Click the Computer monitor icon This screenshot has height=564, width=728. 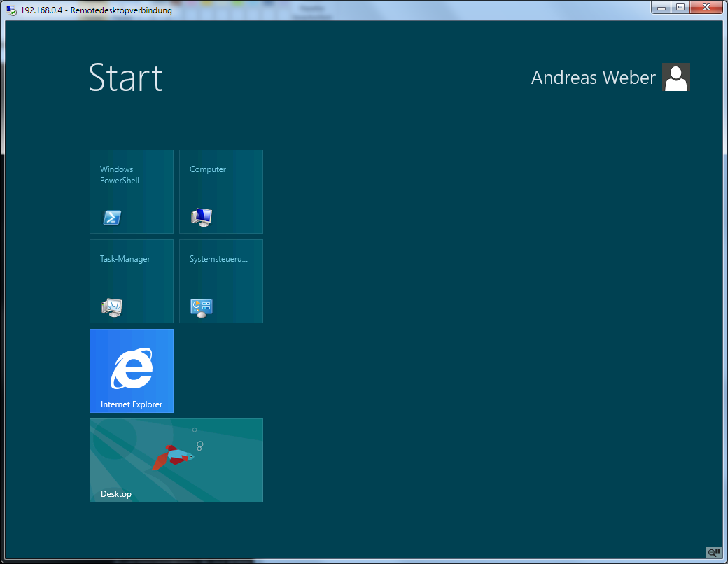tap(202, 218)
